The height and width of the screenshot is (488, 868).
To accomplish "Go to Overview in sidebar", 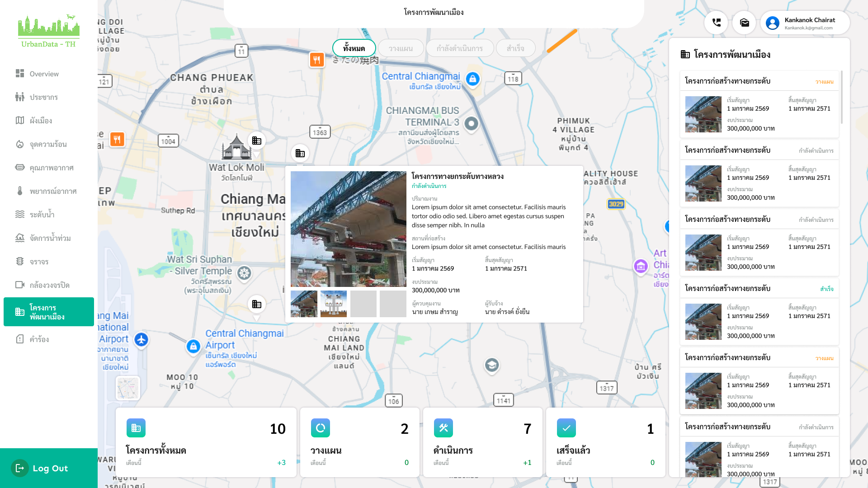I will (x=44, y=74).
